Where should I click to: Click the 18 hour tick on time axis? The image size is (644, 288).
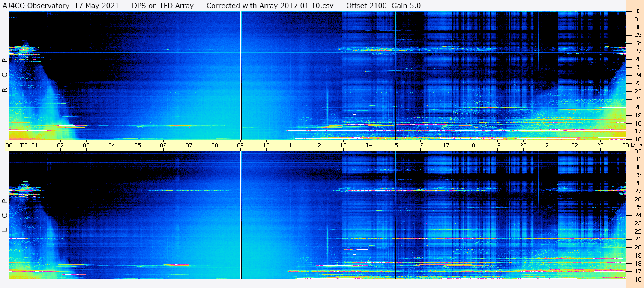click(x=472, y=145)
